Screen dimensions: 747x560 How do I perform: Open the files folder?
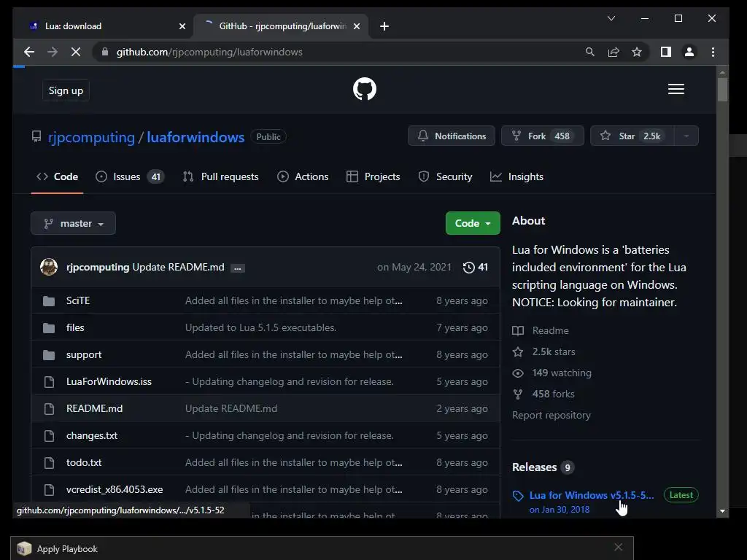click(x=75, y=327)
